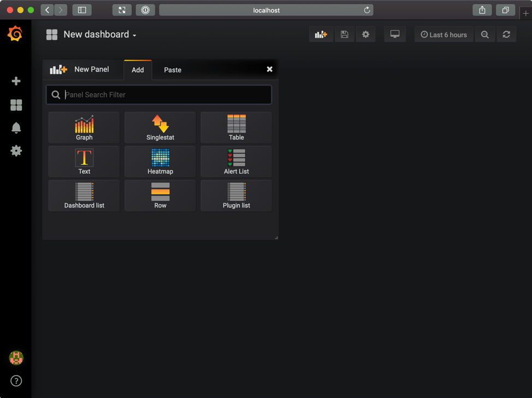Zoom out the time range
This screenshot has width=532, height=398.
(x=485, y=34)
